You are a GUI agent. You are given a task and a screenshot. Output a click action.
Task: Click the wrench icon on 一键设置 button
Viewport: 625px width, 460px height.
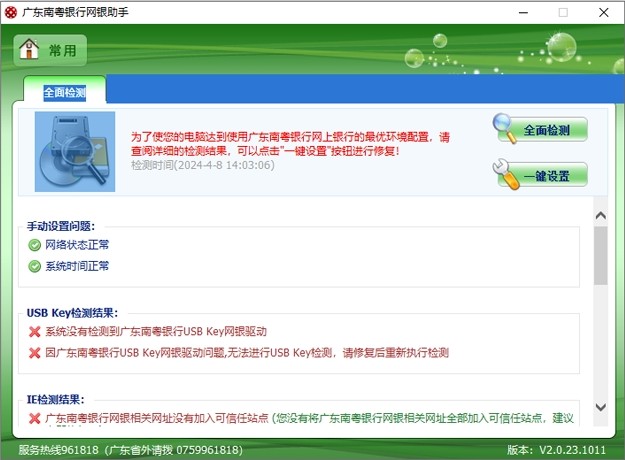pyautogui.click(x=505, y=174)
